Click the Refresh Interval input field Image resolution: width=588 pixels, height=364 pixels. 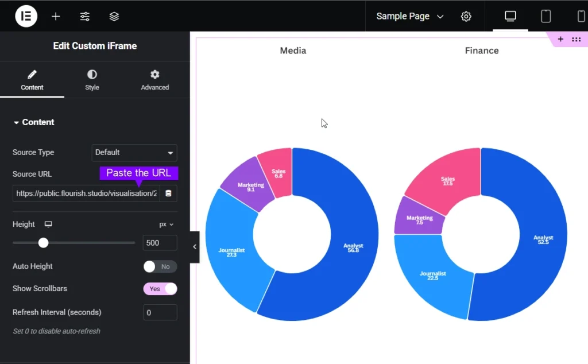(x=160, y=312)
